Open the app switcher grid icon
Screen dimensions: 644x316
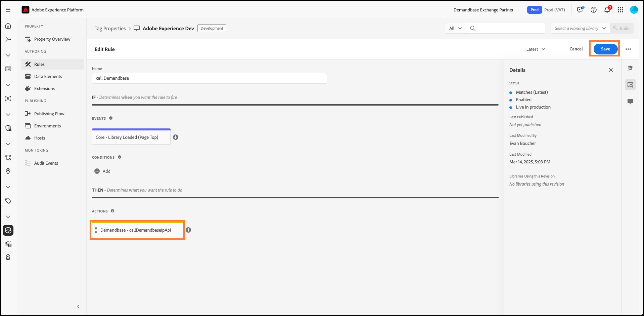tap(620, 10)
